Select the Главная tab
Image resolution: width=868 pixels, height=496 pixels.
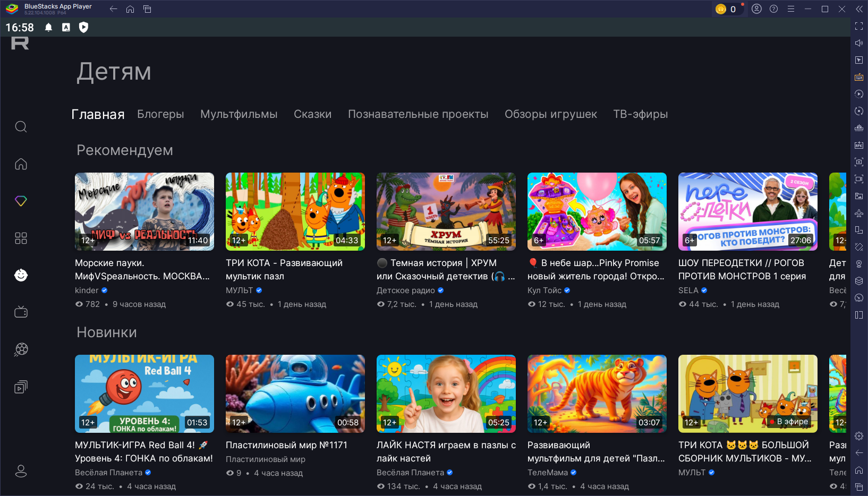[98, 115]
